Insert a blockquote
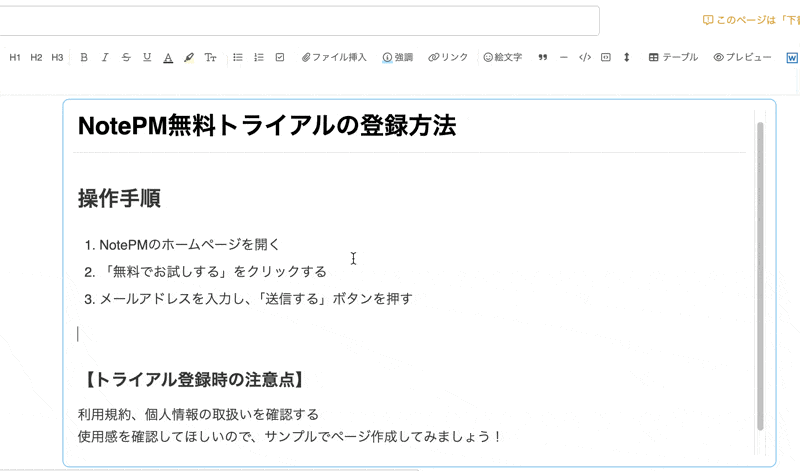The width and height of the screenshot is (800, 471). point(543,57)
